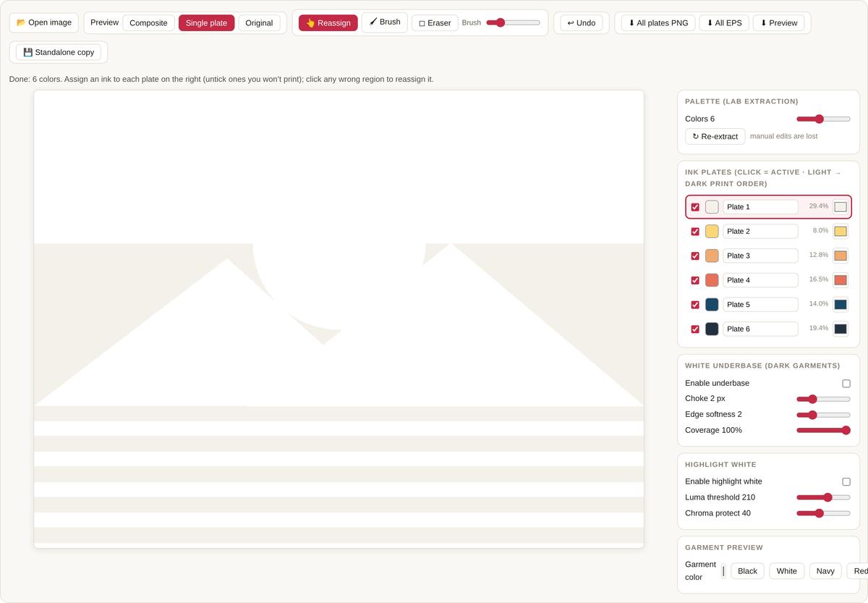Switch preview to Composite
Screen dimensions: 868x603
coord(148,23)
